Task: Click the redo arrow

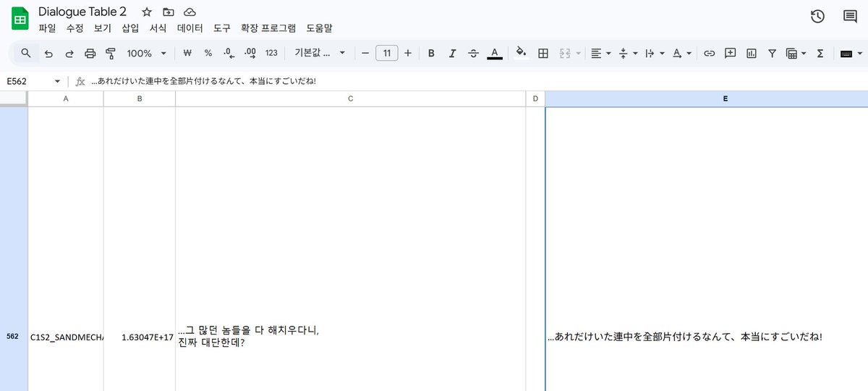Action: click(69, 53)
